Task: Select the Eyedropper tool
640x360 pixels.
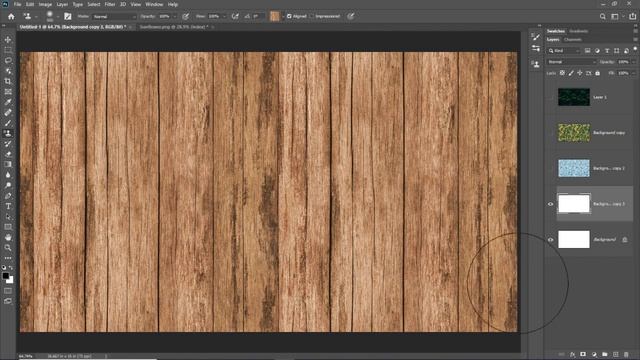Action: click(x=8, y=102)
